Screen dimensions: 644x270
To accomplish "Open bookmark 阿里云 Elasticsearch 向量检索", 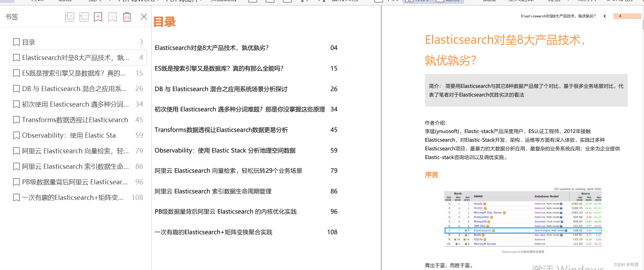I will (78, 151).
